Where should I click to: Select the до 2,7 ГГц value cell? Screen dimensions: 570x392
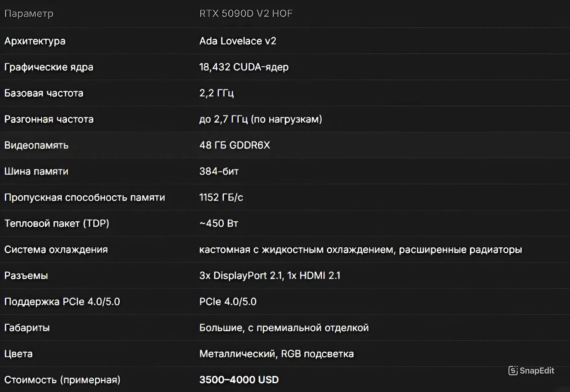click(261, 119)
